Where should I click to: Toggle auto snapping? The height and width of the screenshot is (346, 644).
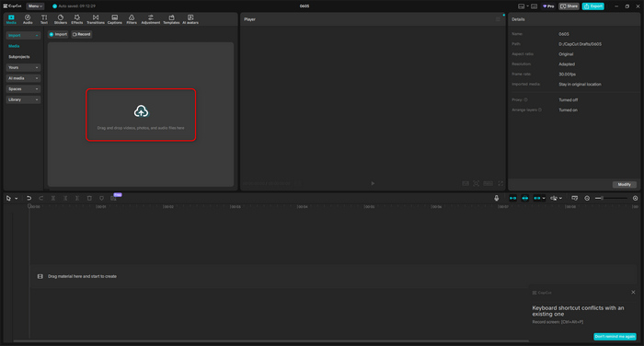click(525, 198)
